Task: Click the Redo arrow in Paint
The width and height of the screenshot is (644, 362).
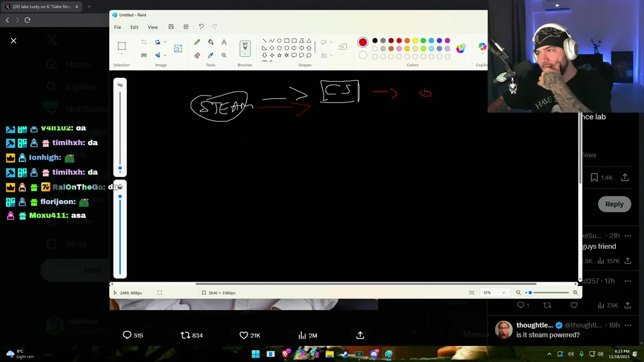Action: click(215, 27)
